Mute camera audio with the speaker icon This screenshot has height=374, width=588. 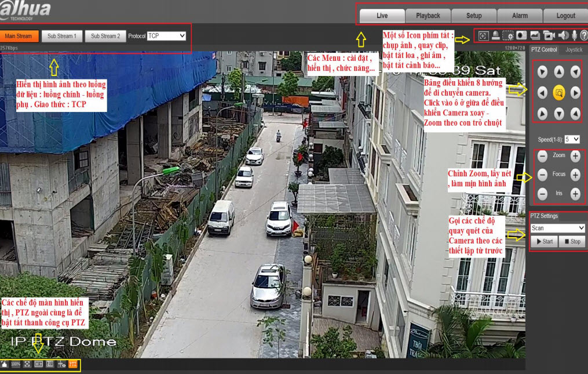click(563, 35)
